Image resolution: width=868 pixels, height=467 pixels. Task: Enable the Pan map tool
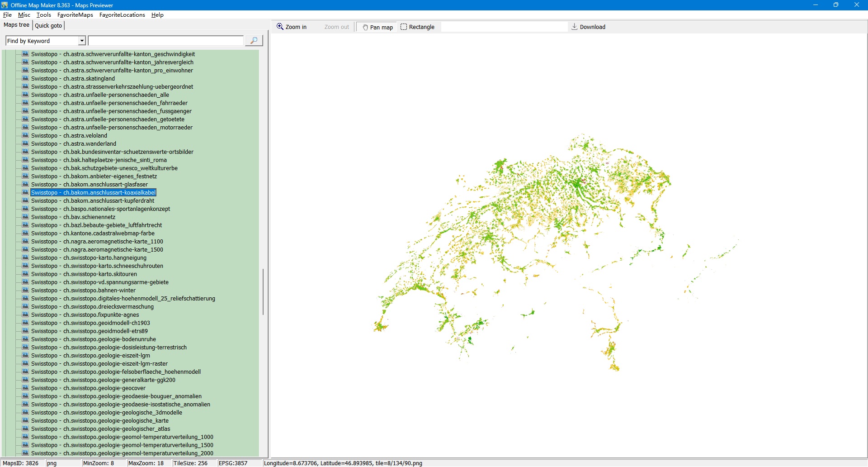point(377,27)
